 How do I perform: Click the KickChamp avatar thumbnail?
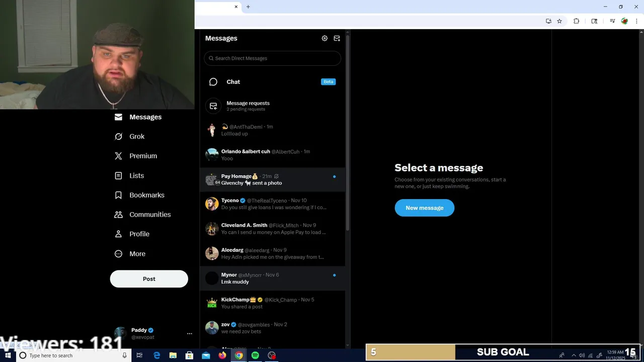pos(212,303)
